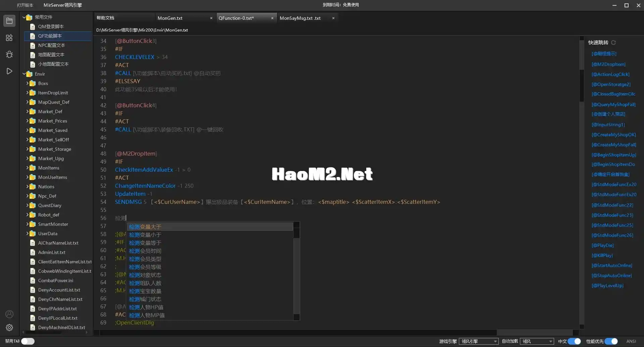The image size is (644, 347).
Task: Jump to [@ActionLogClick] section
Action: (x=610, y=74)
